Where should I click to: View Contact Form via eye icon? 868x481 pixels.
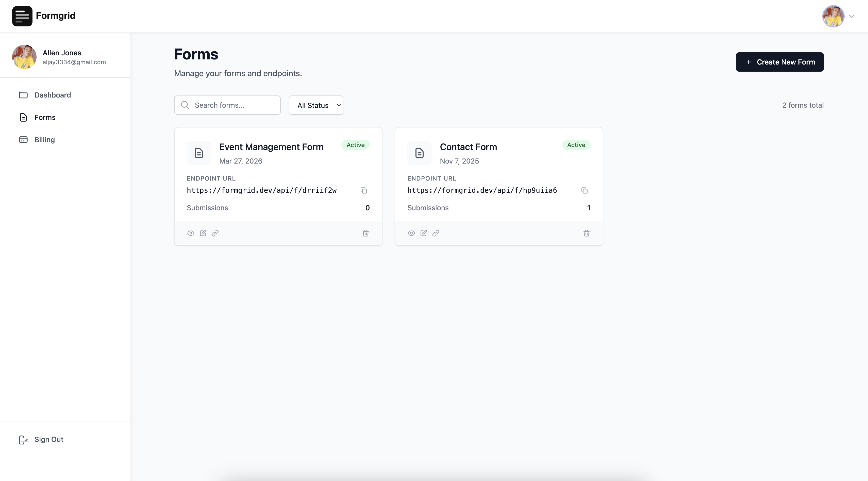[411, 233]
